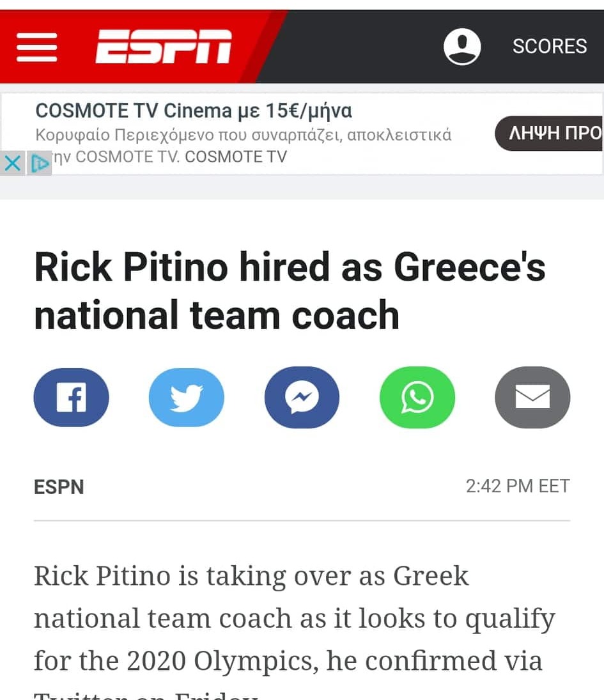Share article on Facebook

click(x=71, y=397)
